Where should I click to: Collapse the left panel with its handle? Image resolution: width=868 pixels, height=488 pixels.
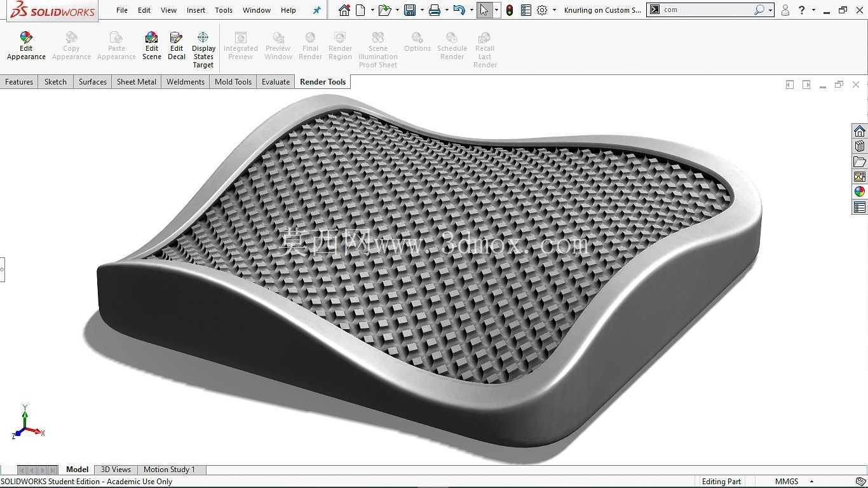click(3, 269)
